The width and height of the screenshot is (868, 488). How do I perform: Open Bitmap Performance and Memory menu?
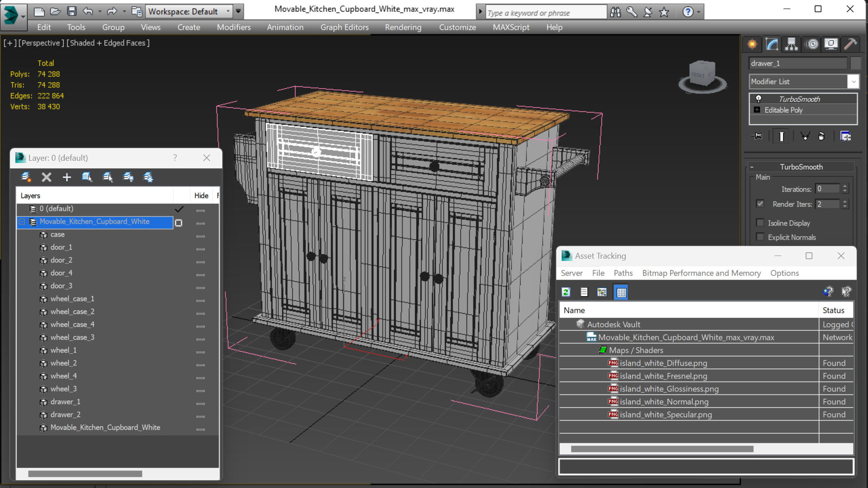pos(701,273)
